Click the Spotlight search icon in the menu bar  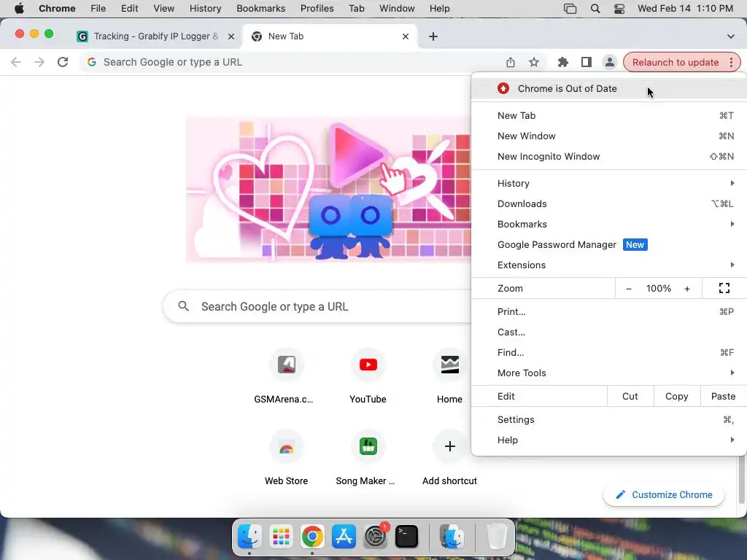(595, 9)
